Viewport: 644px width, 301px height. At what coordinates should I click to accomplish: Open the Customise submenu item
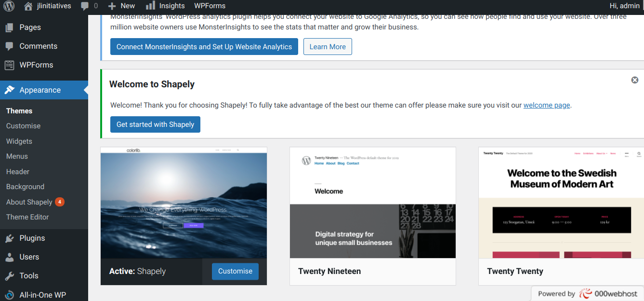coord(23,126)
